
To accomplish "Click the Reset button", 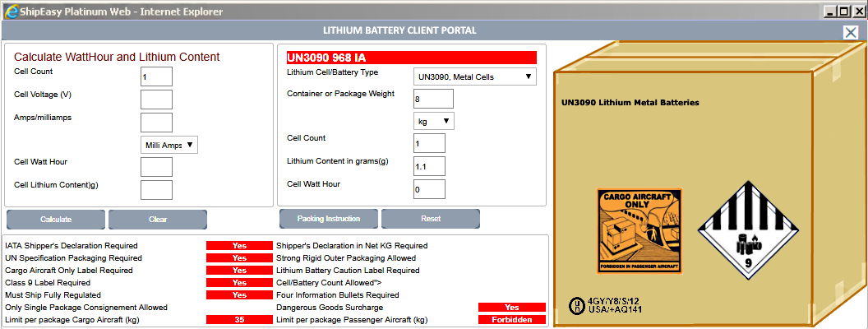I will coord(431,219).
